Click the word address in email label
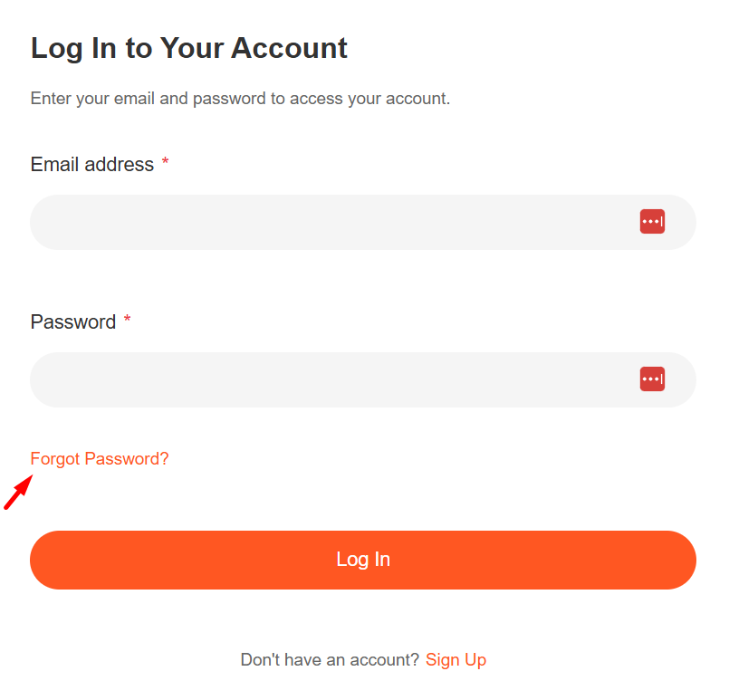The image size is (729, 700). [x=121, y=165]
